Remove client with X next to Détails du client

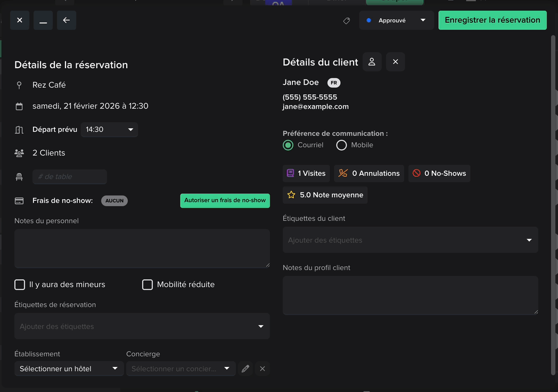pyautogui.click(x=395, y=62)
